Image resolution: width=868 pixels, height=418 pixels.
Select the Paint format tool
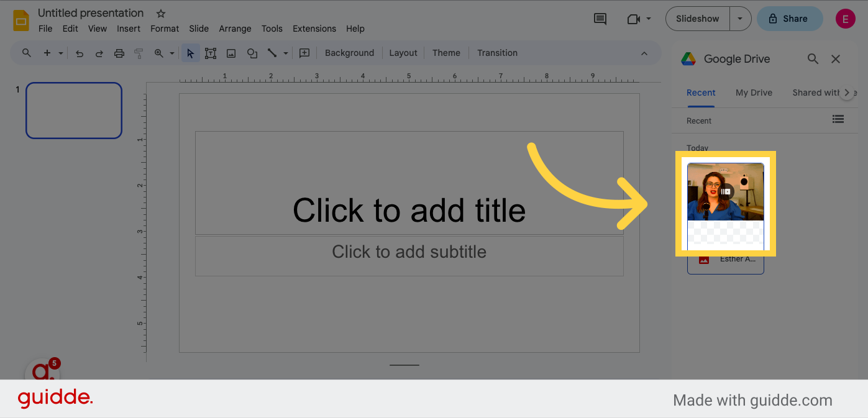coord(138,53)
